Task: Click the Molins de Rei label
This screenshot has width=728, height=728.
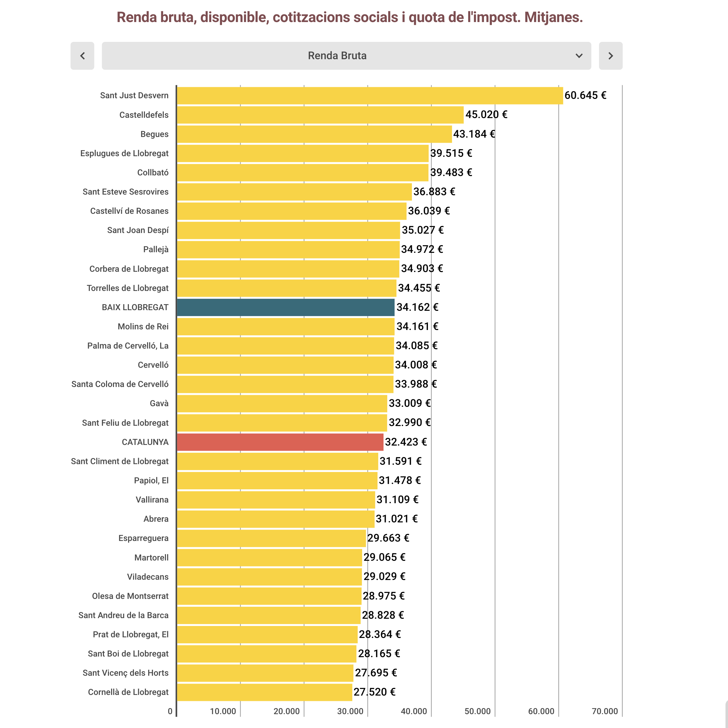Action: pos(143,326)
